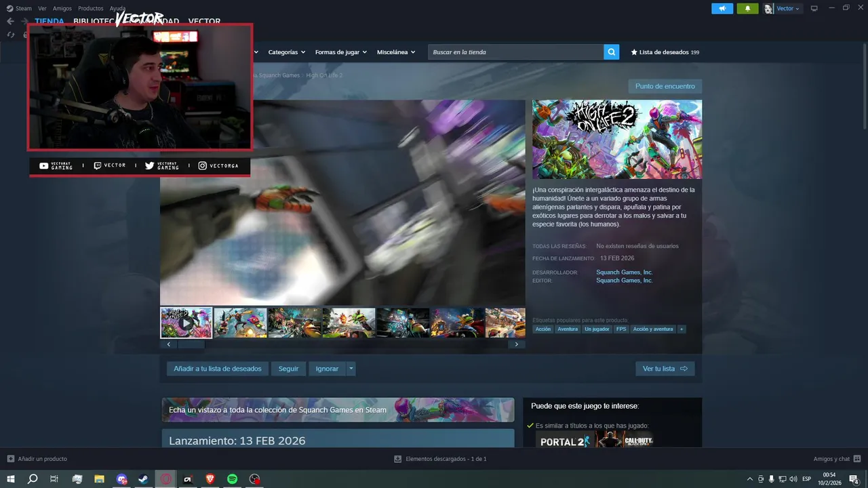Open File Explorer from taskbar
Viewport: 868px width, 488px height.
tap(99, 479)
